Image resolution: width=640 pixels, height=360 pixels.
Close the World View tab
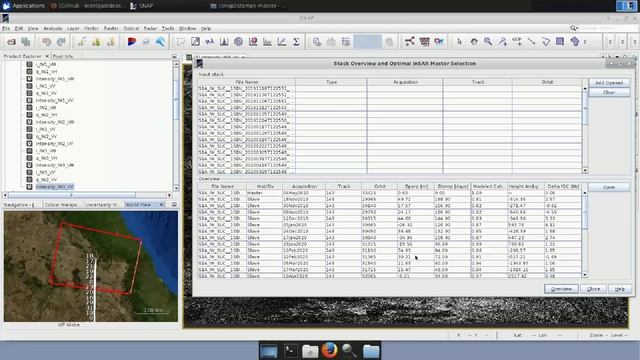(161, 204)
